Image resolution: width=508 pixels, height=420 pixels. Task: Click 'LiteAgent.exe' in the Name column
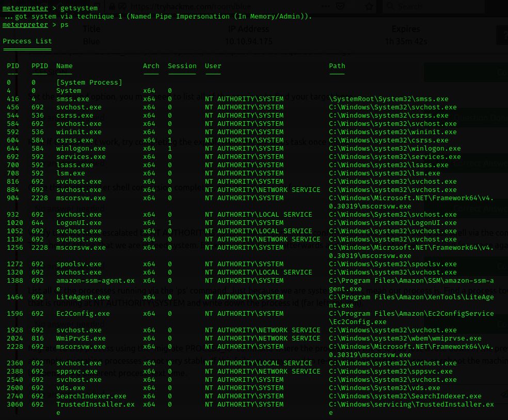(x=83, y=297)
